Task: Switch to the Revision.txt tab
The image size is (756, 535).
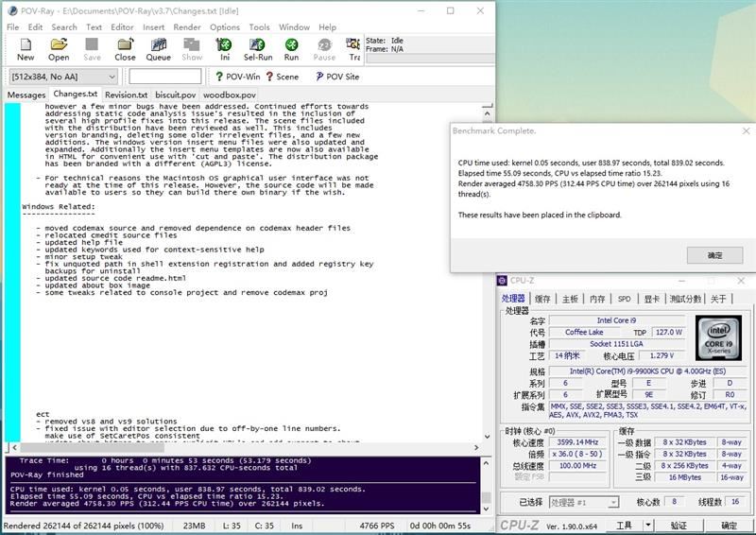Action: [x=127, y=95]
